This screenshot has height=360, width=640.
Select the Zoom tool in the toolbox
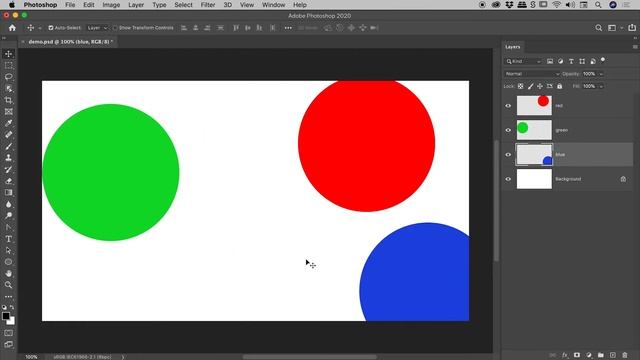(9, 285)
